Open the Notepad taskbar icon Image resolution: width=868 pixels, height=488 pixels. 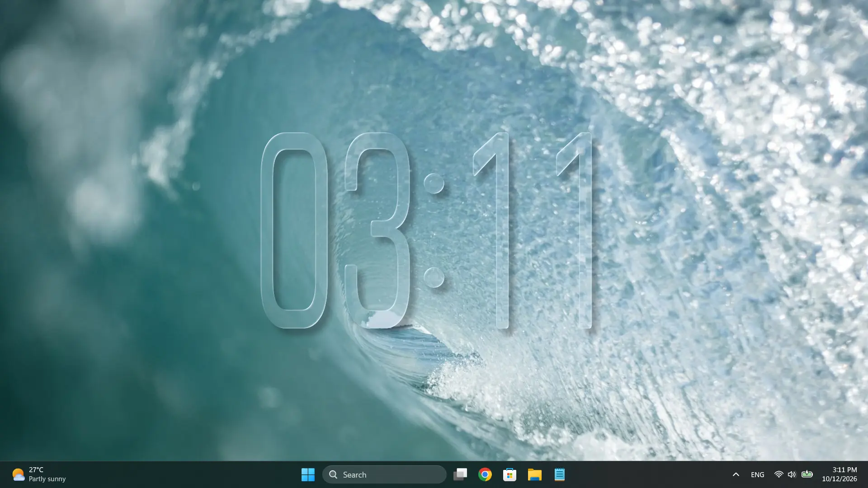tap(559, 474)
